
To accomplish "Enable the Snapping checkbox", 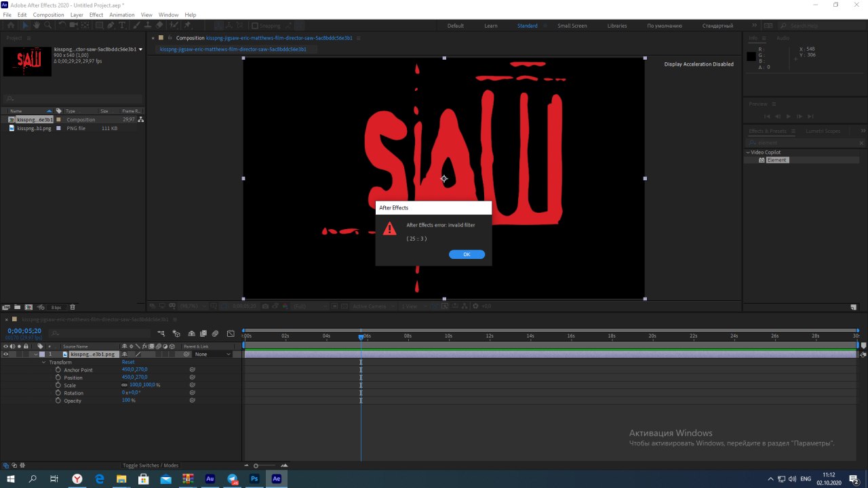I will click(254, 26).
